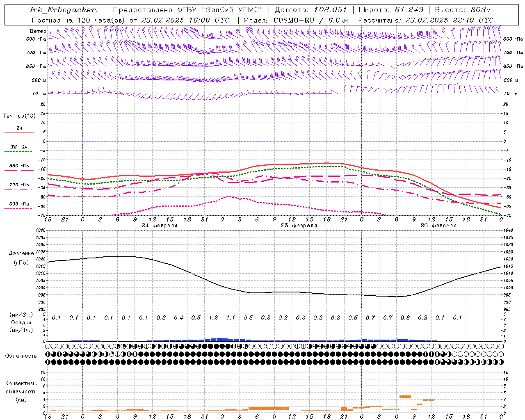This screenshot has height=420, width=525.
Task: Click the 500 гПа temperature legend label
Action: point(19,204)
